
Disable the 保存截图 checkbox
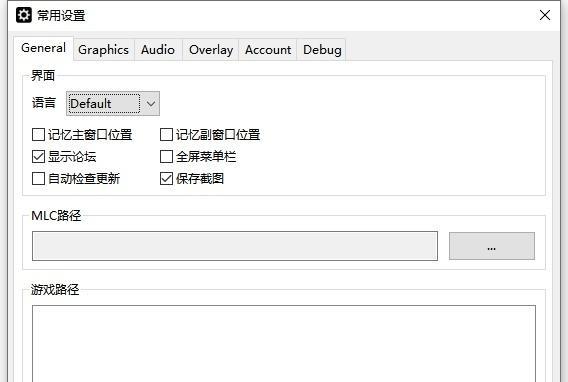tap(166, 179)
